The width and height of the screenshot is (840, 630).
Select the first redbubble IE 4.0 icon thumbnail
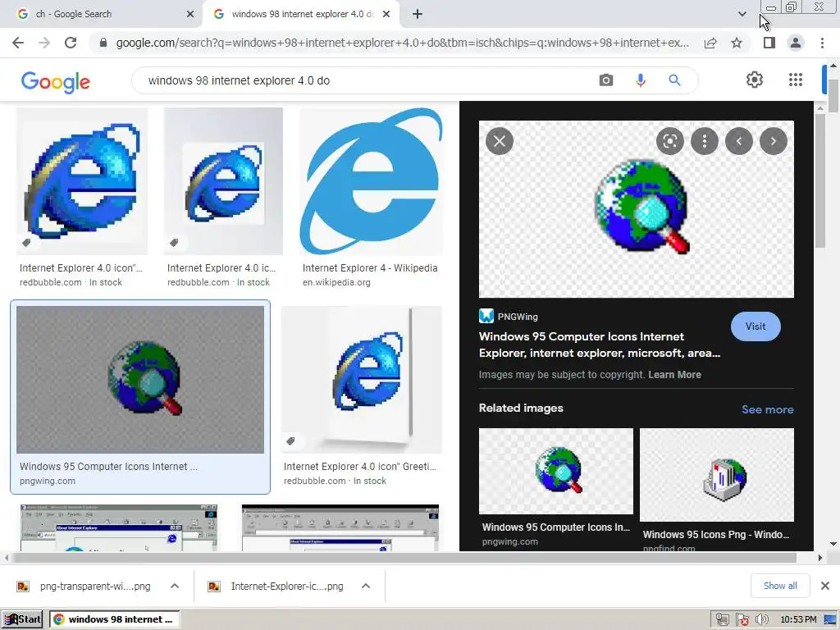(x=82, y=181)
